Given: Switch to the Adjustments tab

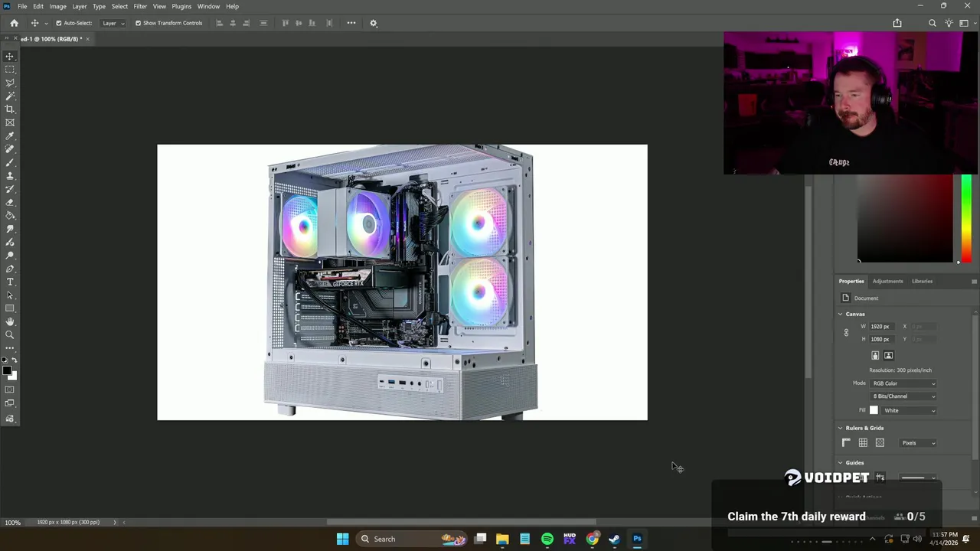Looking at the screenshot, I should pos(887,281).
